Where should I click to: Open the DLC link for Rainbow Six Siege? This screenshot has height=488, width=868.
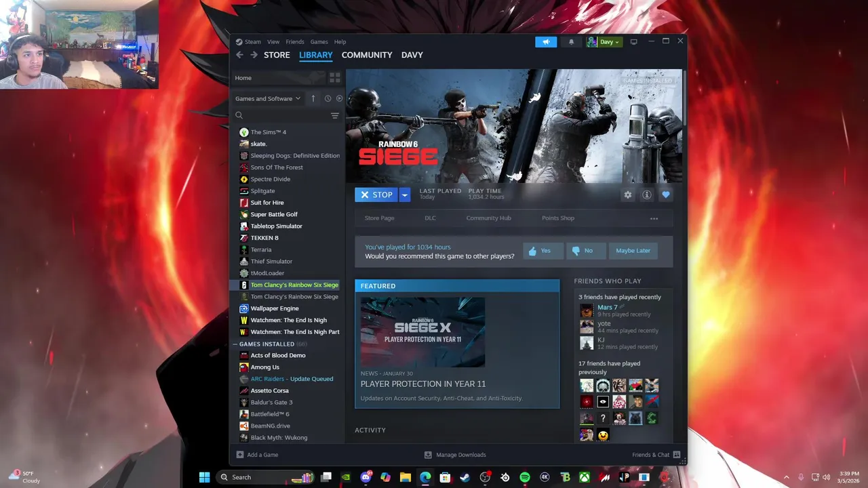coord(430,218)
